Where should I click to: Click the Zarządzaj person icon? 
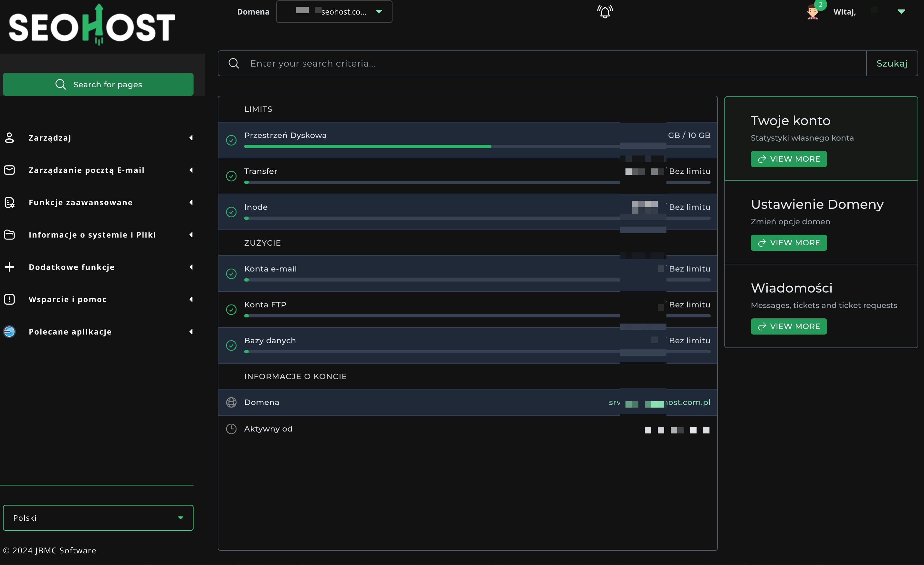click(x=9, y=138)
